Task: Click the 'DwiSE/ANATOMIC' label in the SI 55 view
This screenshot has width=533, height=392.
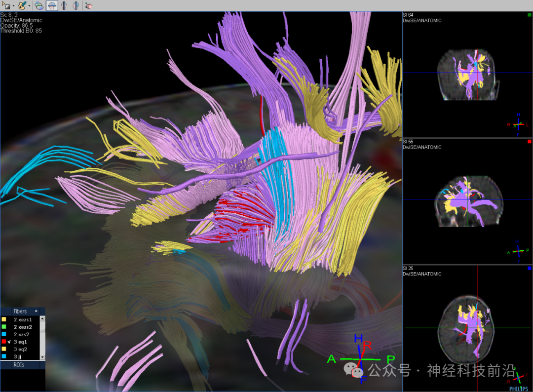Action: coord(422,147)
